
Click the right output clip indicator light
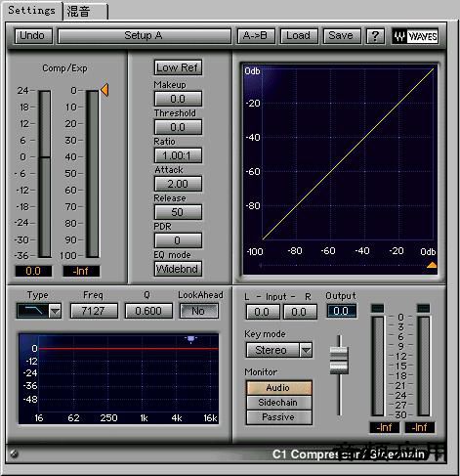coord(424,308)
